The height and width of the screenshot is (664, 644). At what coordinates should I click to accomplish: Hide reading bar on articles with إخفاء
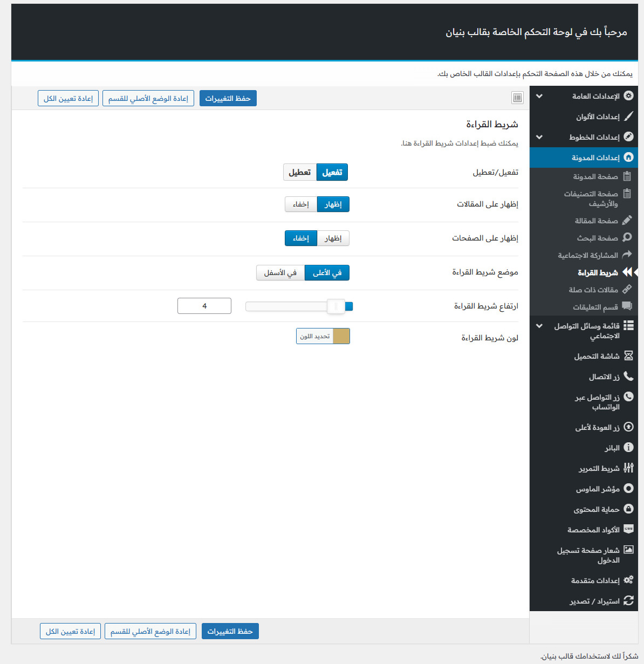(301, 204)
